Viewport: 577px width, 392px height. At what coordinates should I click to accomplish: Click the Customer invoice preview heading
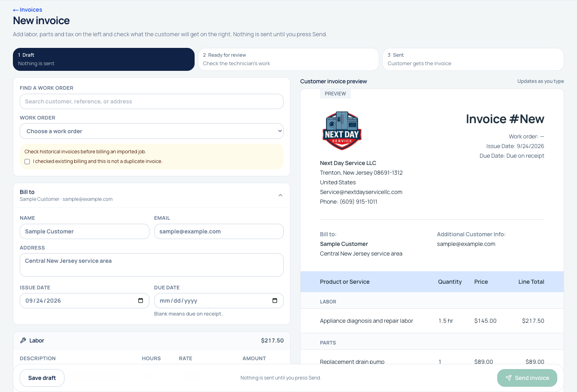(x=334, y=81)
